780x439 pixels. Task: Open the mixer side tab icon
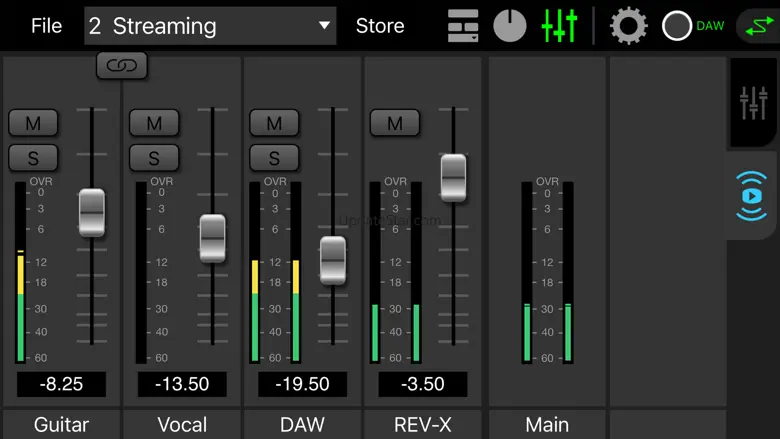pyautogui.click(x=752, y=103)
